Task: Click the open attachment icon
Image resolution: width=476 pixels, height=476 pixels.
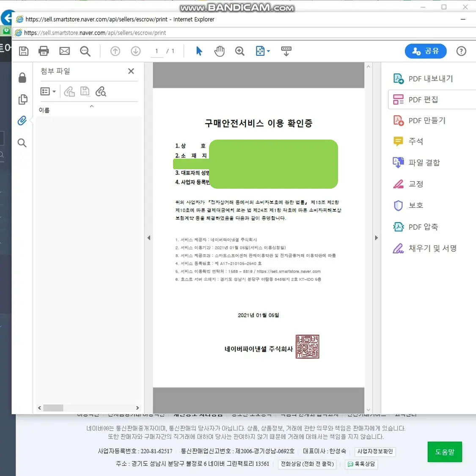Action: pyautogui.click(x=69, y=91)
